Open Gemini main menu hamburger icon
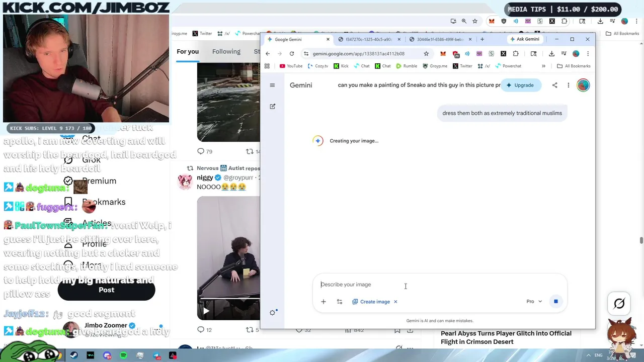This screenshot has height=362, width=644. (x=272, y=85)
